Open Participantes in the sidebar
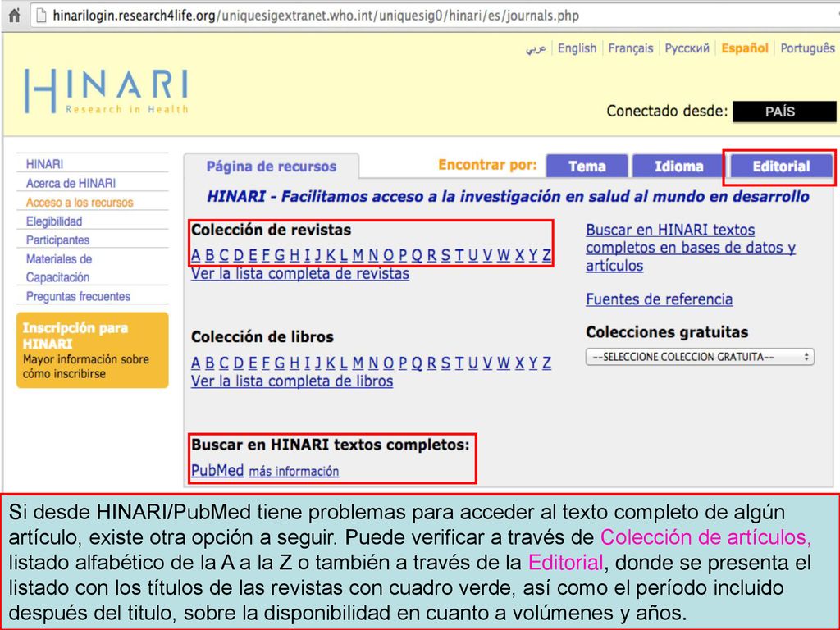 tap(57, 240)
